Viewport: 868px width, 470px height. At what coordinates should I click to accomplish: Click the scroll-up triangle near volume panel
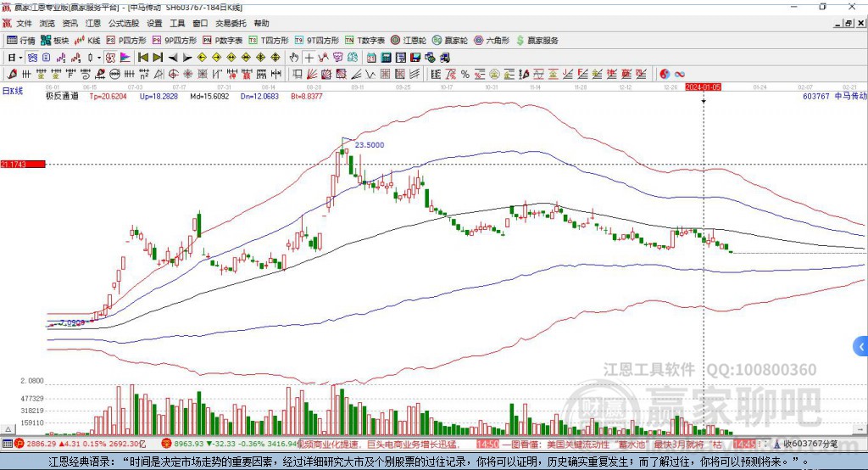(x=8, y=429)
